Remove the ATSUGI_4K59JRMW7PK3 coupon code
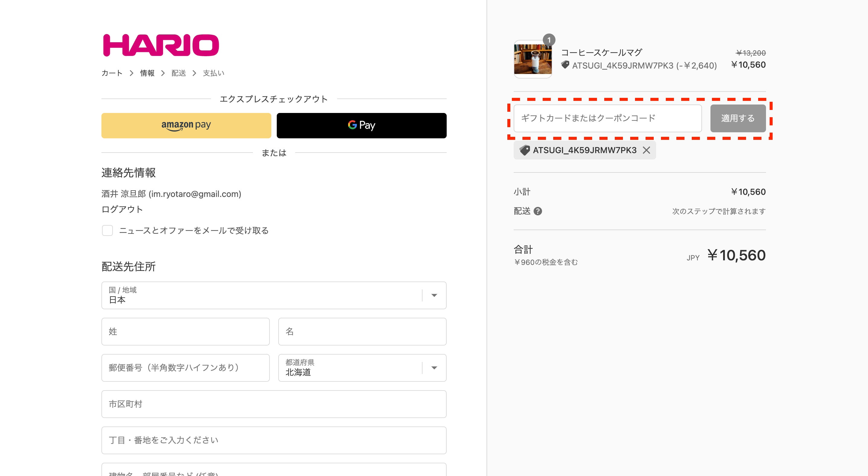 point(646,150)
